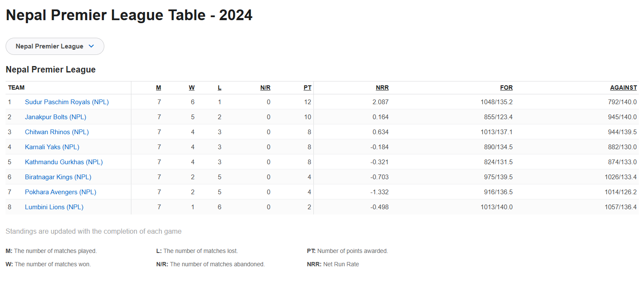Image resolution: width=644 pixels, height=286 pixels.
Task: Open Kathmandu Gurkhas team link
Action: [x=64, y=162]
